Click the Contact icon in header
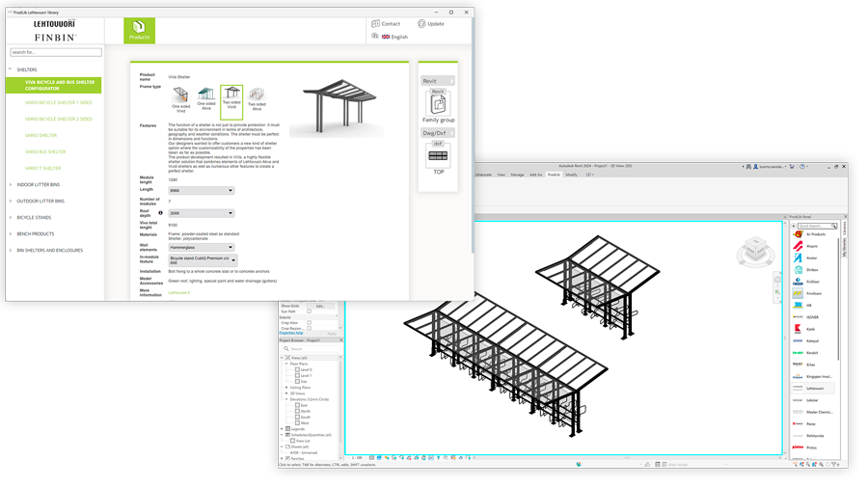This screenshot has width=868, height=488. [386, 23]
